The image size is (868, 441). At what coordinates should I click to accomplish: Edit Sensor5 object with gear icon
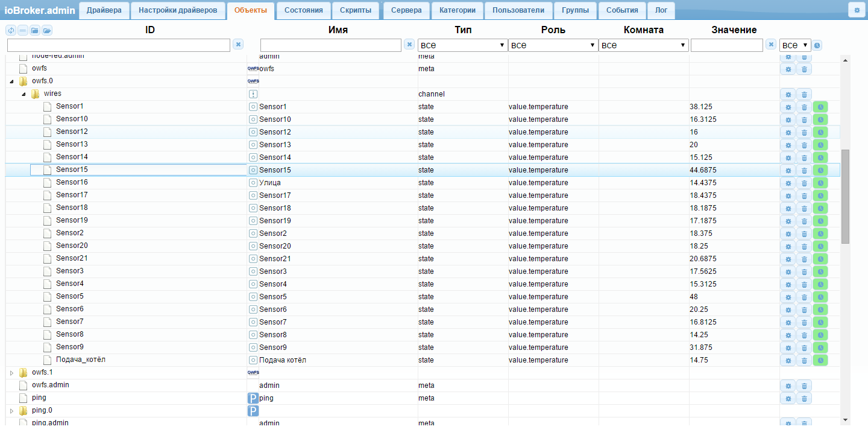click(x=788, y=297)
